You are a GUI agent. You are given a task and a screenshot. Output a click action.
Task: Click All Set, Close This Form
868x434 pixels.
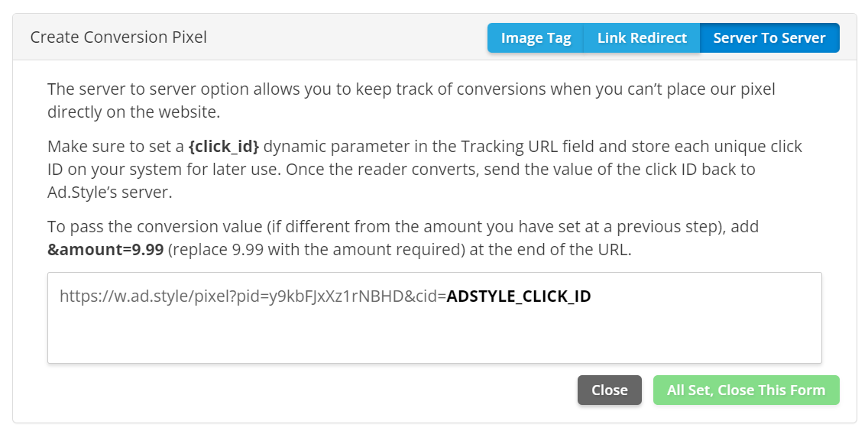click(x=746, y=390)
